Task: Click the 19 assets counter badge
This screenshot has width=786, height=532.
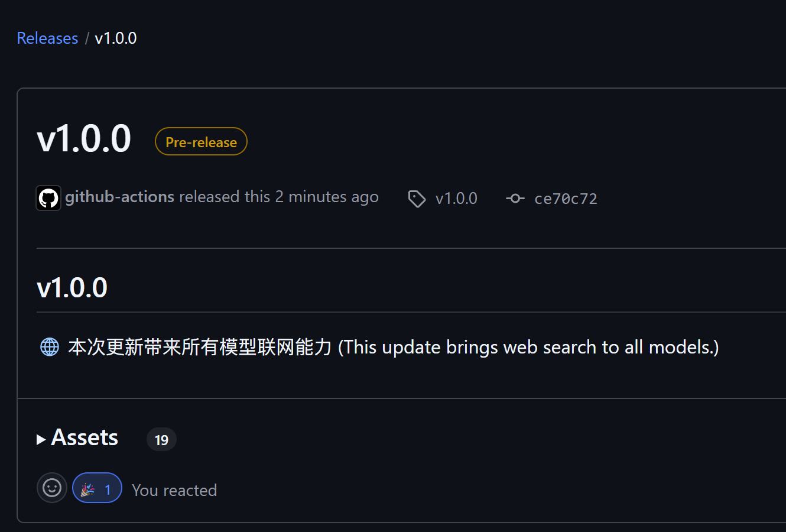Action: (161, 440)
